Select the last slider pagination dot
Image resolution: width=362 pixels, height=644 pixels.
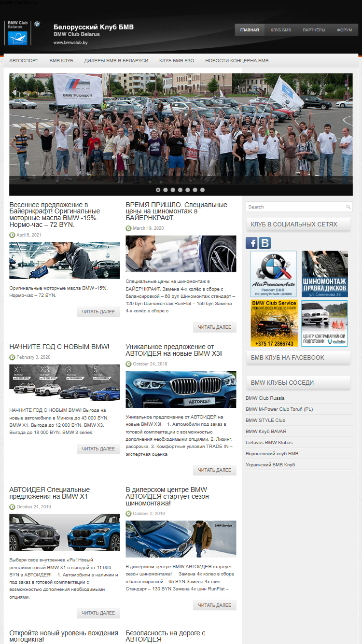coord(202,190)
